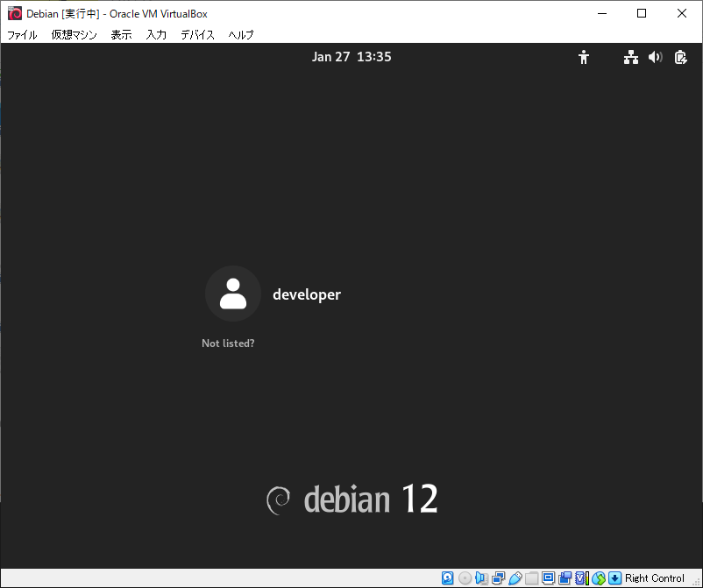The height and width of the screenshot is (588, 703).
Task: Click the CPU virtualization status icon
Action: [581, 577]
